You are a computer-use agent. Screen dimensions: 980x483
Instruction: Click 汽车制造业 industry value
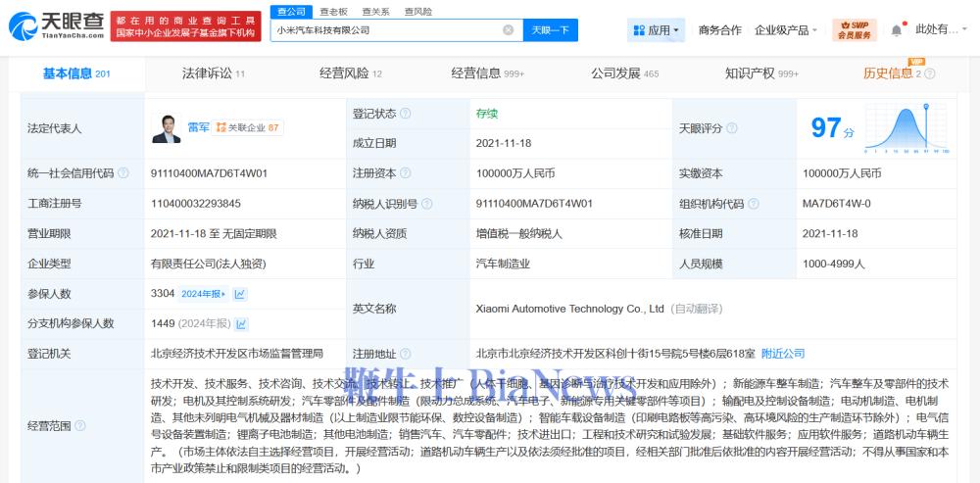[x=503, y=264]
